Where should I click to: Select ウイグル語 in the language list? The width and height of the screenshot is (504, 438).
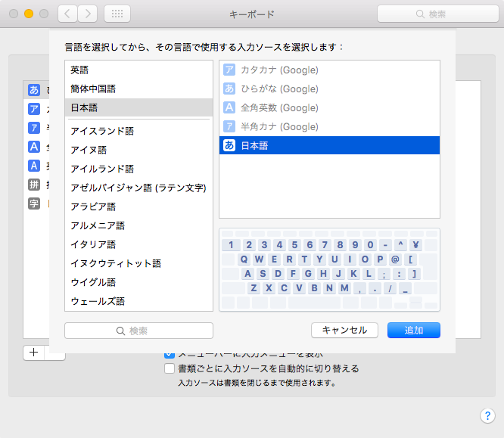tap(138, 283)
